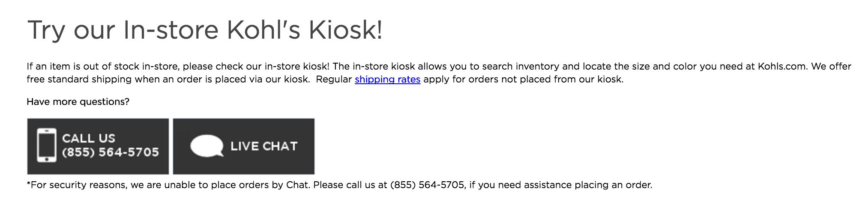Start a session via LIVE CHAT button
The image size is (868, 201).
pyautogui.click(x=244, y=146)
